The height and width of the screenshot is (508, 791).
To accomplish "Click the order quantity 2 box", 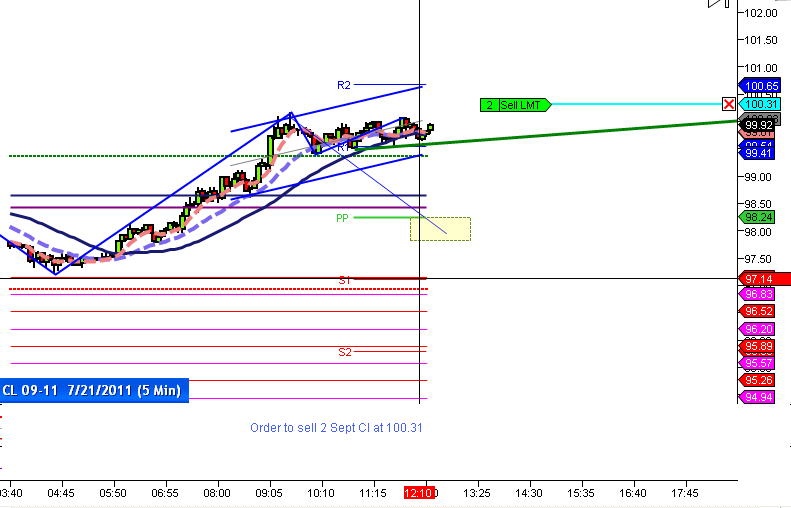I will [489, 105].
